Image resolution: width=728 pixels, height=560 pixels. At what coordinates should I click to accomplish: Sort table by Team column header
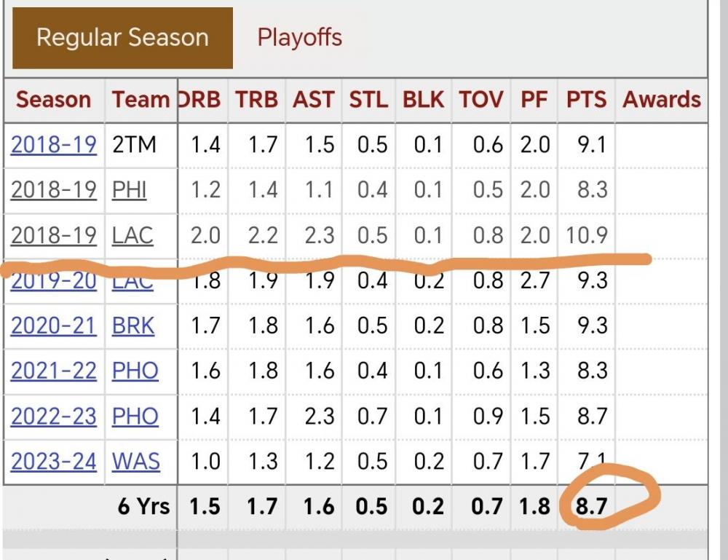click(141, 100)
